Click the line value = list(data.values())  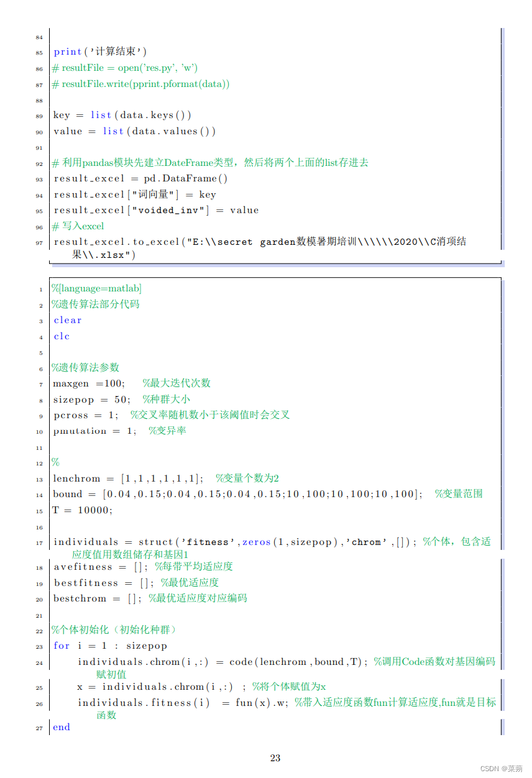point(134,131)
